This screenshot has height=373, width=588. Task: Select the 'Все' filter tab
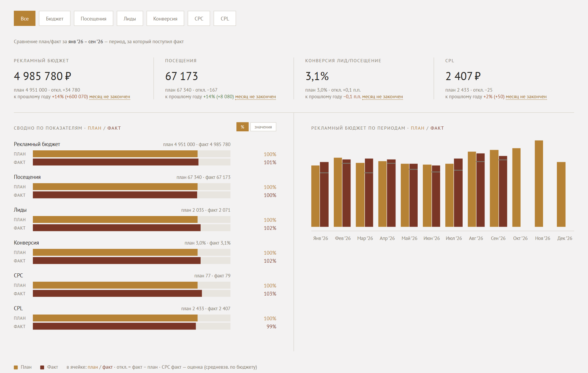pos(24,18)
